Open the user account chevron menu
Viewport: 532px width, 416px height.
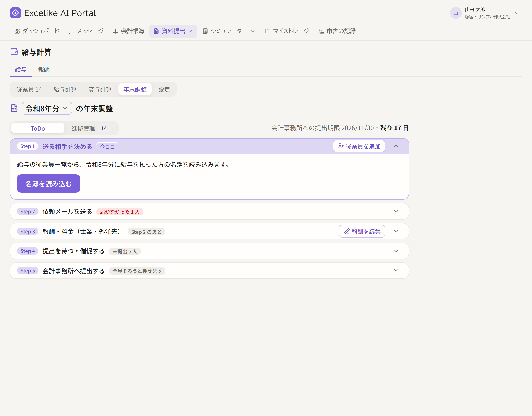tap(516, 13)
